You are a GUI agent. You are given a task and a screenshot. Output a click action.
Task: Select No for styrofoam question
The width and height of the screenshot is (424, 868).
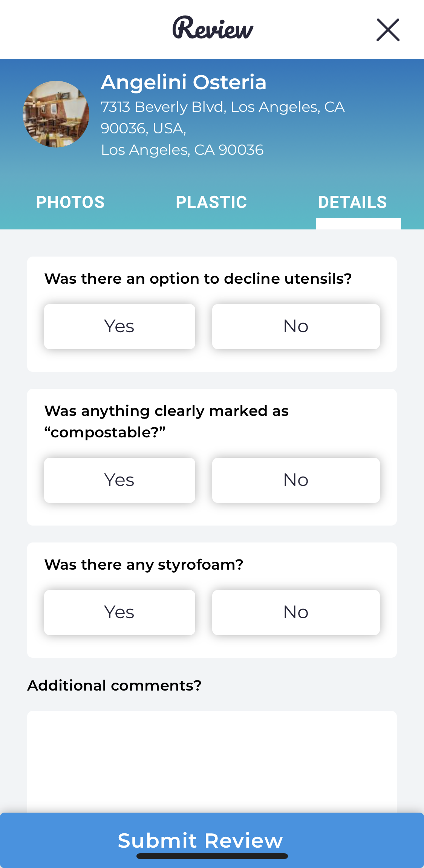coord(296,613)
